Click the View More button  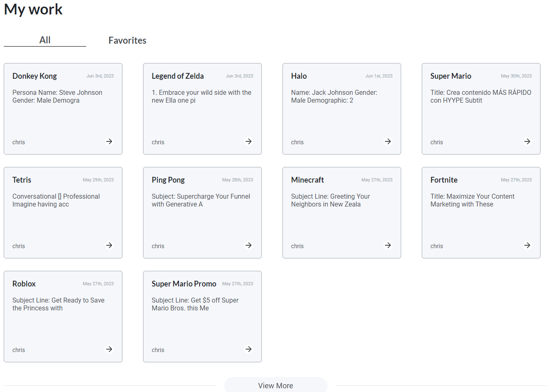(x=276, y=385)
